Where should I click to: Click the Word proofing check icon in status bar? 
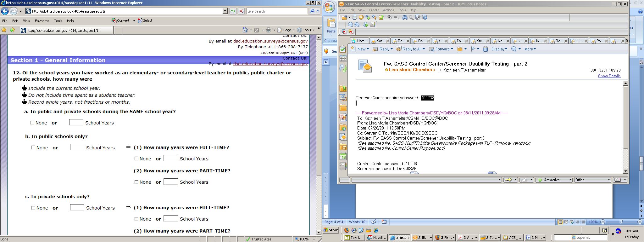(373, 222)
